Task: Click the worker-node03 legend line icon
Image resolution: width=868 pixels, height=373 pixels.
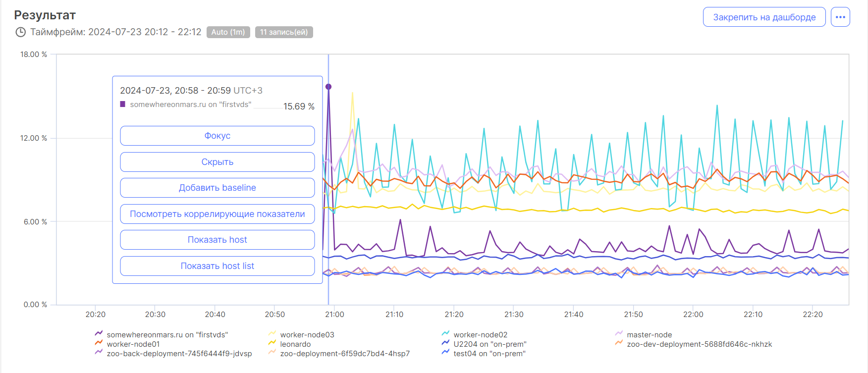Action: (x=272, y=334)
